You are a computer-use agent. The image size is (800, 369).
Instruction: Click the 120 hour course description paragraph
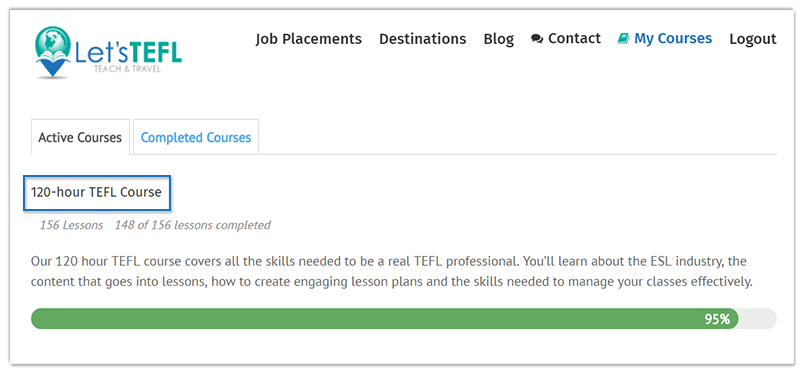pos(391,272)
